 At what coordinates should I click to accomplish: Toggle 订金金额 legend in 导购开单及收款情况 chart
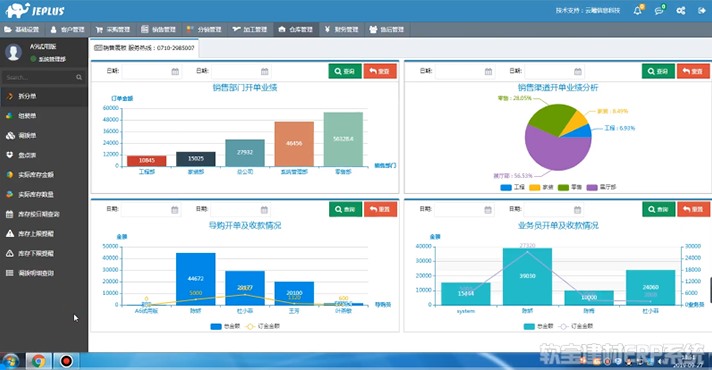pos(263,326)
